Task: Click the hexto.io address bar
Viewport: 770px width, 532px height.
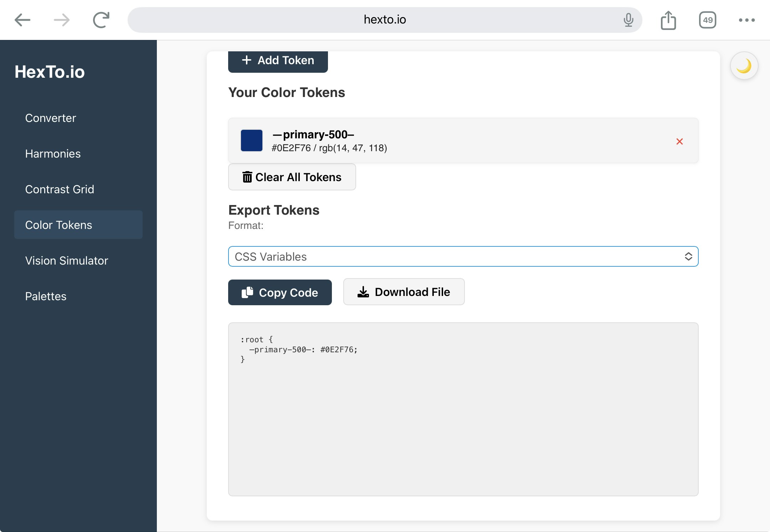Action: (x=384, y=20)
